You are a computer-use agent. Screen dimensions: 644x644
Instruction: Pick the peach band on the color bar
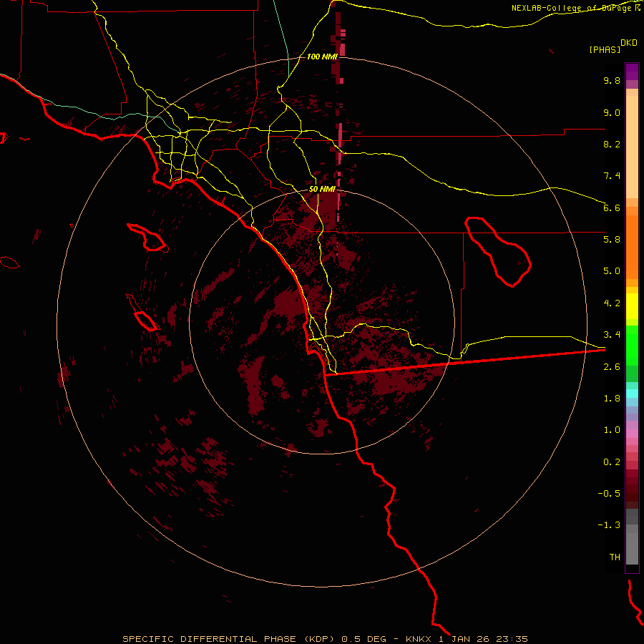632,144
